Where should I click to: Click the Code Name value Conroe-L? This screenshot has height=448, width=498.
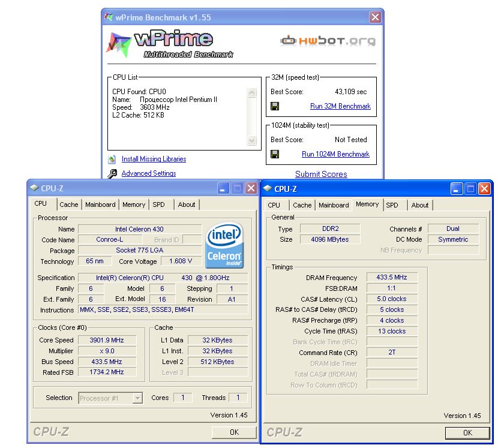tap(110, 239)
